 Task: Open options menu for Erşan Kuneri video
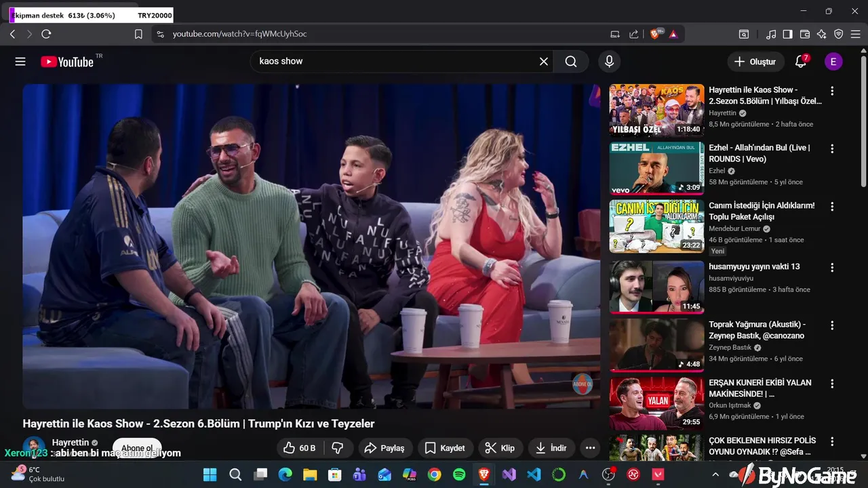(x=832, y=383)
